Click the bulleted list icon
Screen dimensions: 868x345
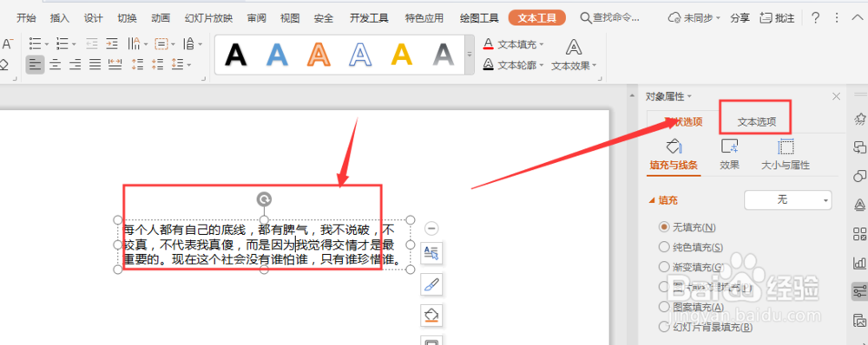[36, 43]
